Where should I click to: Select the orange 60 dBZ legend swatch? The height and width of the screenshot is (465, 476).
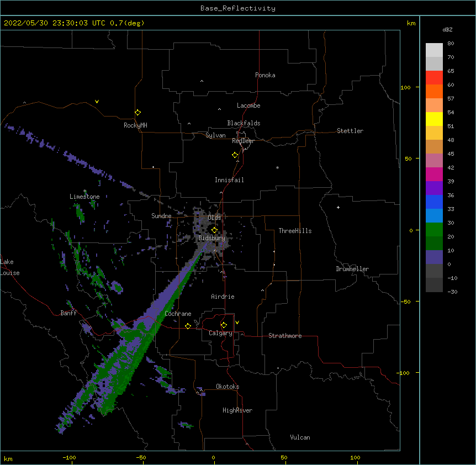click(x=434, y=91)
